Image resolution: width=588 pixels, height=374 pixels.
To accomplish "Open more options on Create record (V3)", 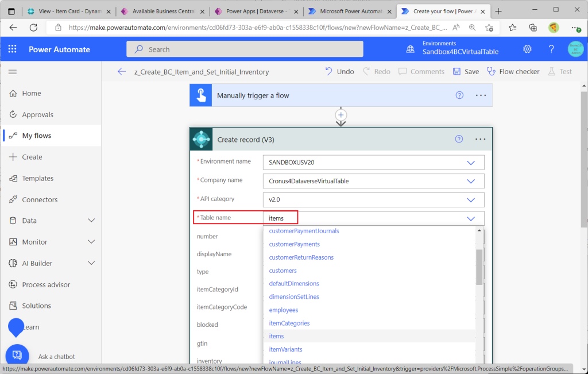I will (x=481, y=139).
